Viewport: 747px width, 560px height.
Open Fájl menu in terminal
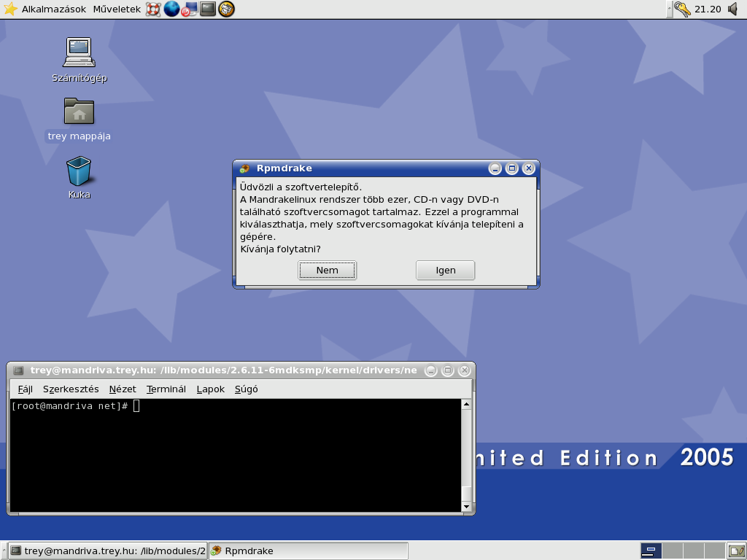26,389
